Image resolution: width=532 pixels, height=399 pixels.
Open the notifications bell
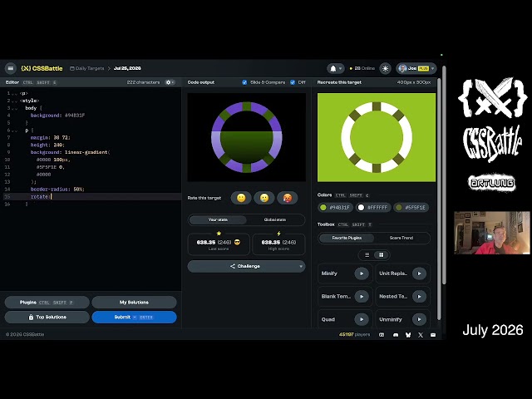pyautogui.click(x=333, y=68)
